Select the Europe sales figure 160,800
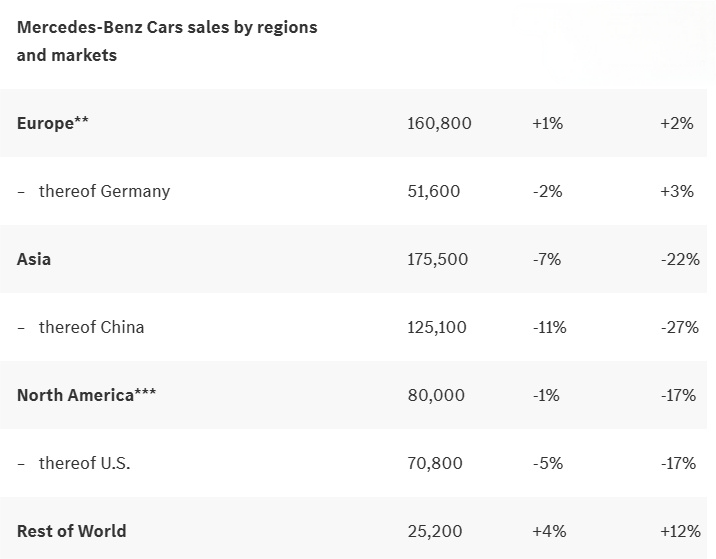Viewport: 716px width, 559px height. tap(439, 123)
